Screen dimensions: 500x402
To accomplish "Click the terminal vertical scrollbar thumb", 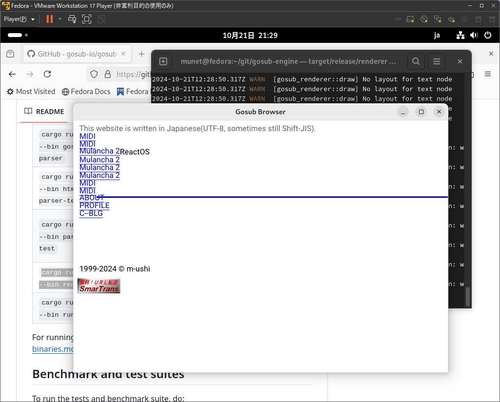I will coord(468,296).
